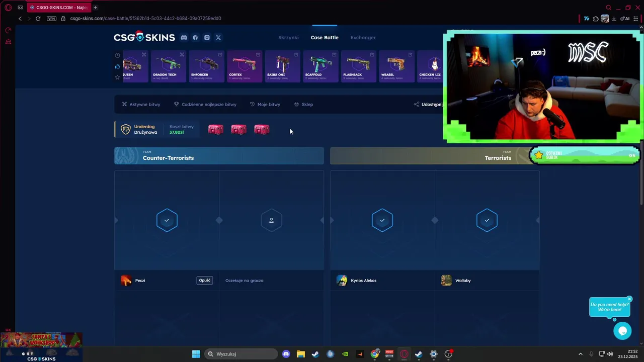Open File Explorer from the taskbar
The width and height of the screenshot is (644, 362).
coord(301,354)
